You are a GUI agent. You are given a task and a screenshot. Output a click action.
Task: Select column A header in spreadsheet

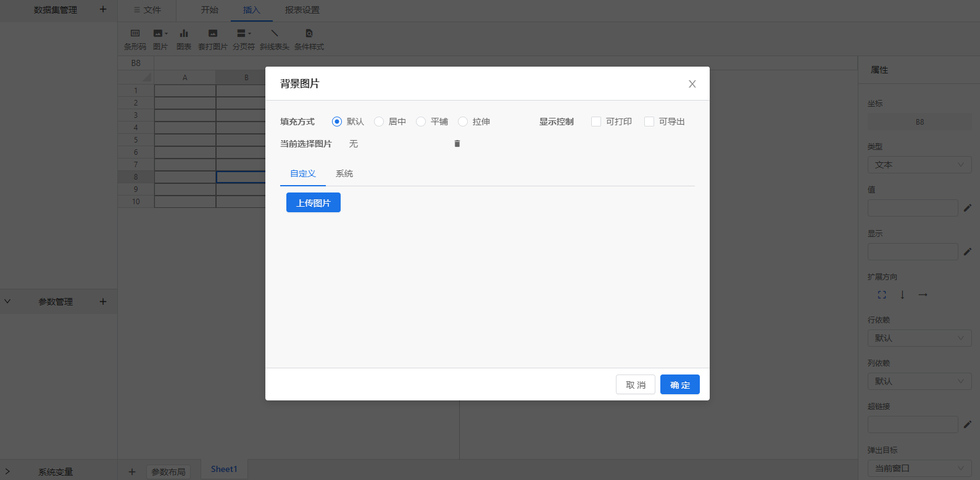click(x=185, y=78)
